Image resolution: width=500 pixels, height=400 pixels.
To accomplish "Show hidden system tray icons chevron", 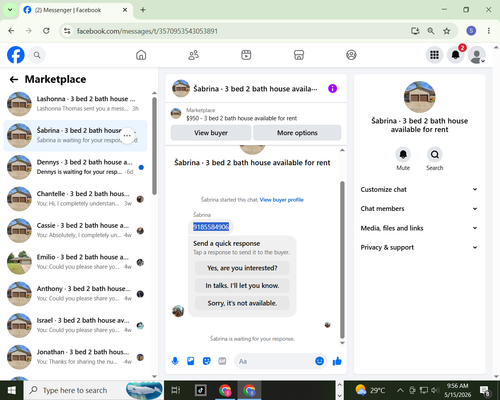I will [x=400, y=390].
